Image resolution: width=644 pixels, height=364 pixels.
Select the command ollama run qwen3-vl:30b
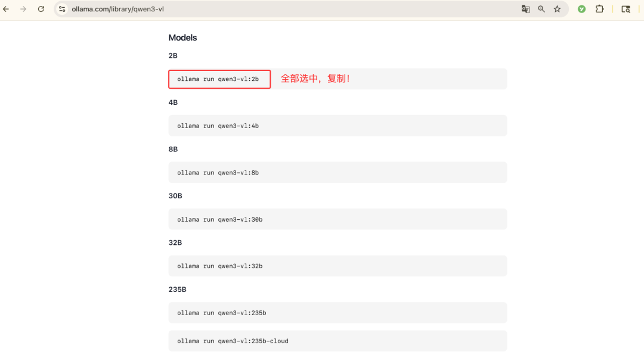tap(219, 220)
